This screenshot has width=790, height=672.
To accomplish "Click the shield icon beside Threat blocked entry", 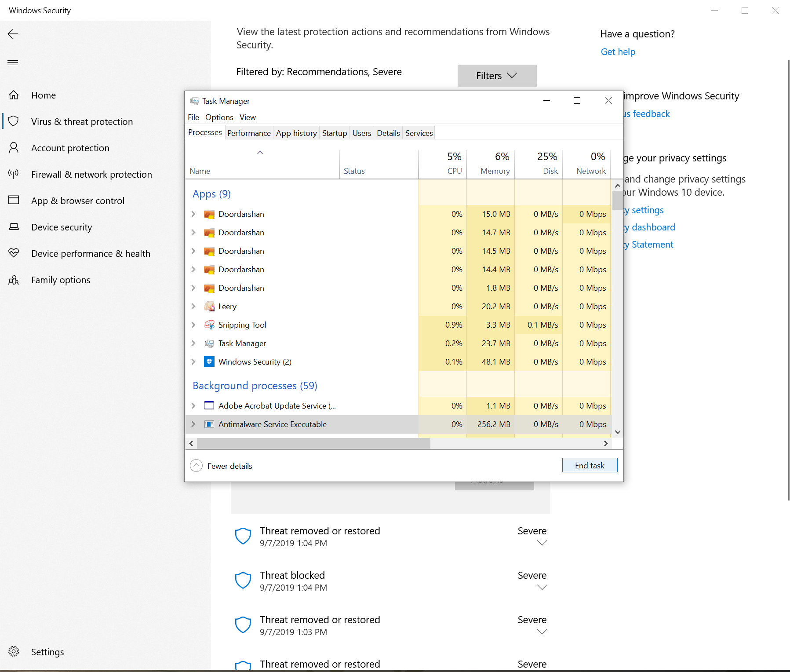I will coord(243,581).
